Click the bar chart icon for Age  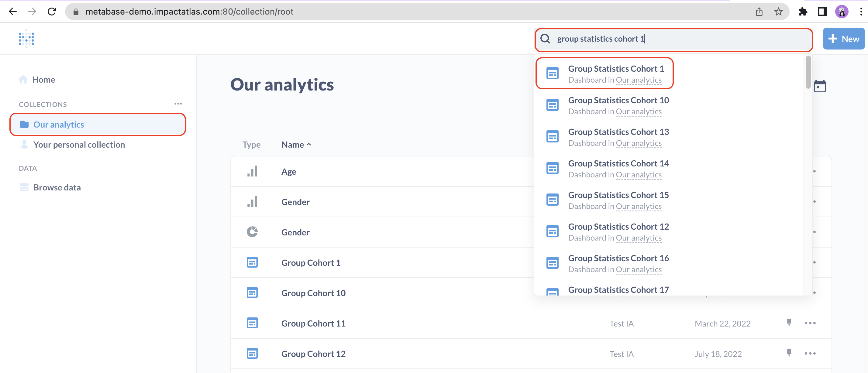pos(252,171)
